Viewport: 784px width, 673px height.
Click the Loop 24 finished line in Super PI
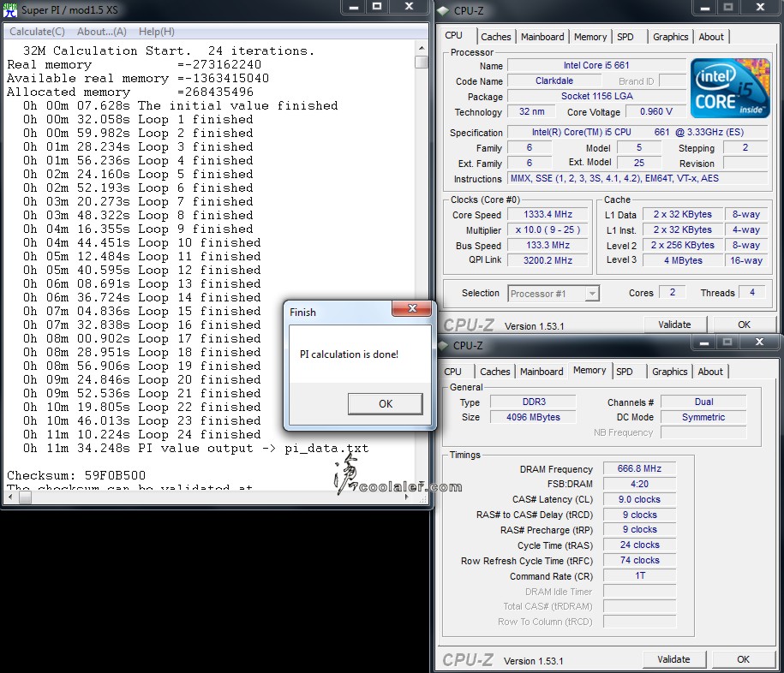[141, 434]
